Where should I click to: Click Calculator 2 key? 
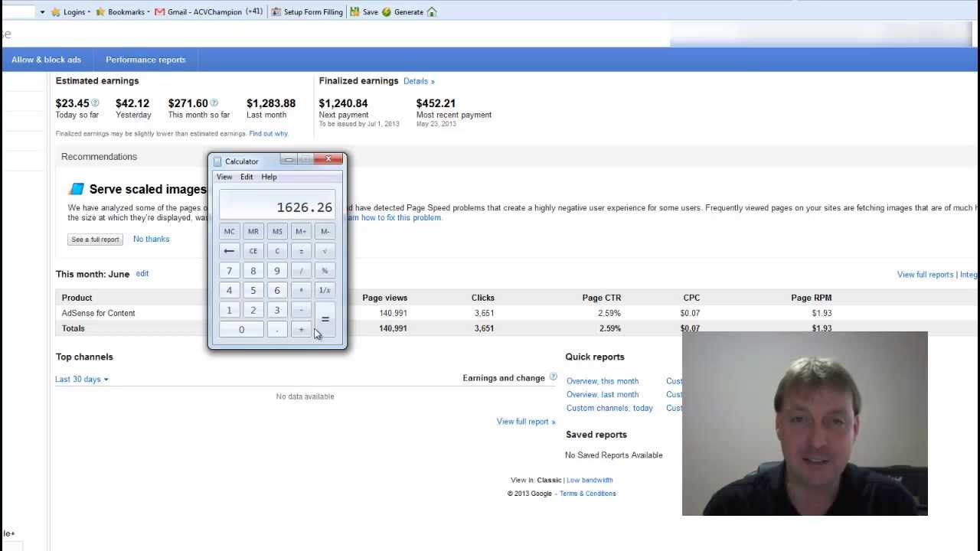pos(253,311)
